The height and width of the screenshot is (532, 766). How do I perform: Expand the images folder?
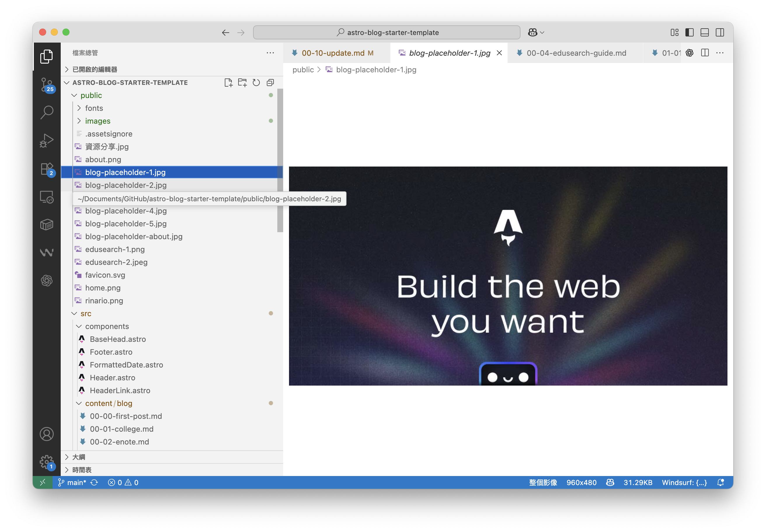(172, 121)
